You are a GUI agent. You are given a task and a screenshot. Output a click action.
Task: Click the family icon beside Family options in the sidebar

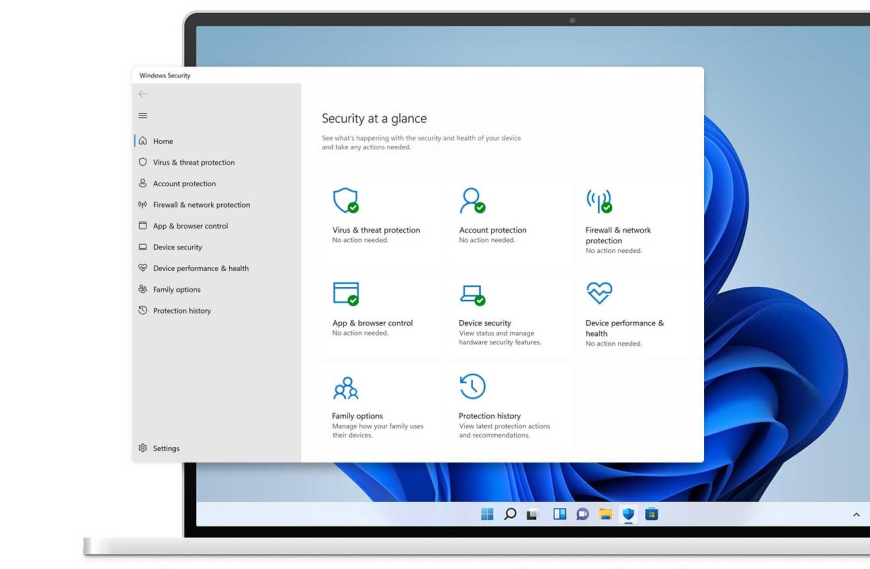pyautogui.click(x=143, y=289)
